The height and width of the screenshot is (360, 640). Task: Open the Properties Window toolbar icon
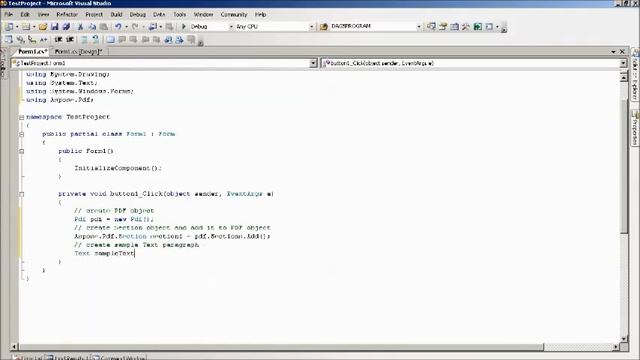point(443,27)
